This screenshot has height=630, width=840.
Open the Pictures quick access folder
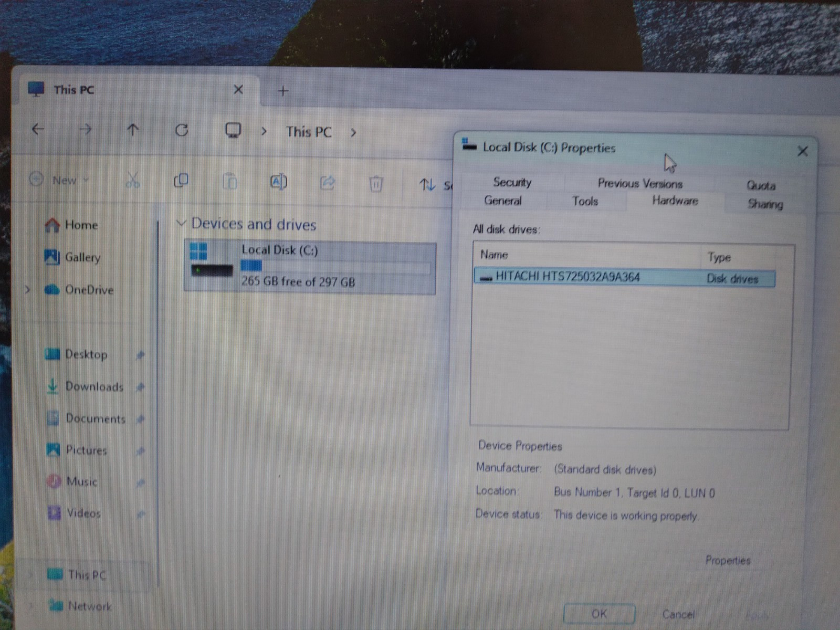click(x=77, y=450)
